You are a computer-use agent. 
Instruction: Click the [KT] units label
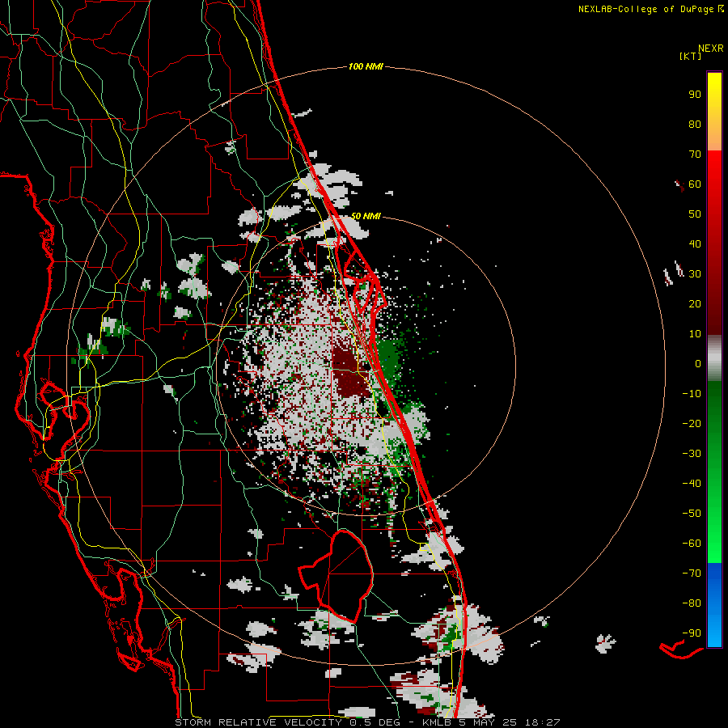pyautogui.click(x=691, y=56)
